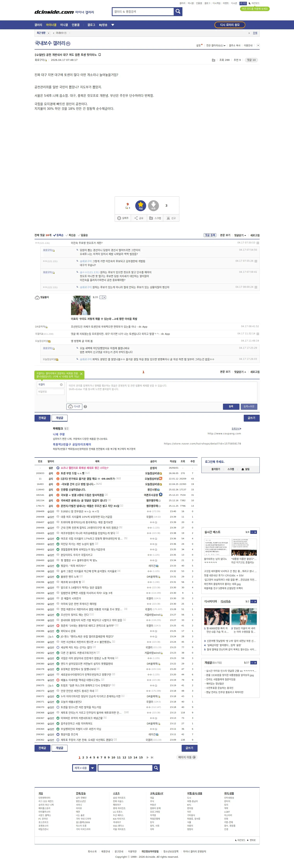The height and width of the screenshot is (868, 294).
Task: Click the bottom search text field
Action: (x=125, y=768)
